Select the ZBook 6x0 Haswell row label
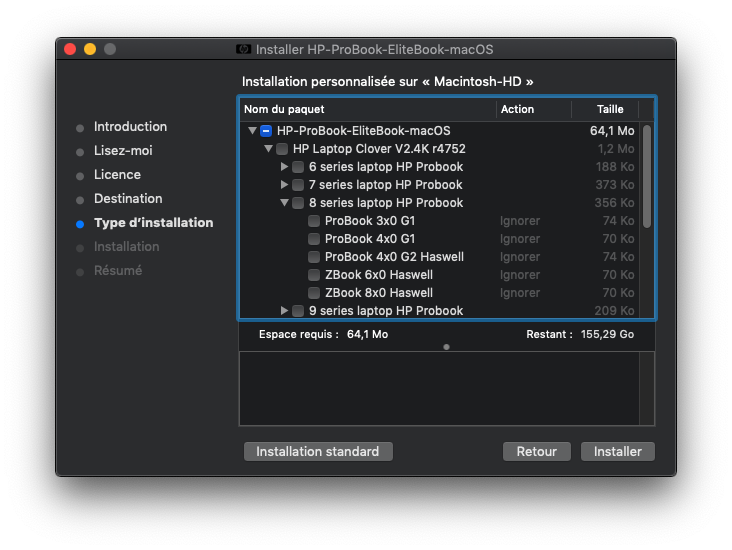 point(379,275)
